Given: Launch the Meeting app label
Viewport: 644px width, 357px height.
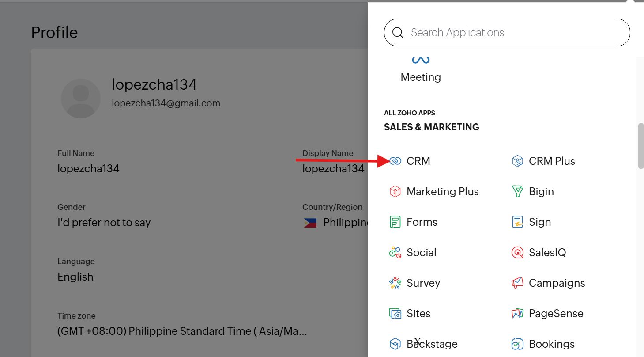Looking at the screenshot, I should point(421,77).
